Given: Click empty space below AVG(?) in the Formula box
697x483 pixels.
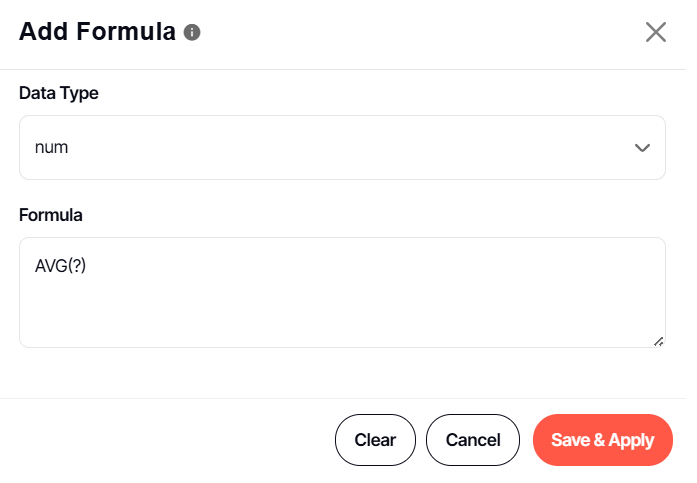Looking at the screenshot, I should [300, 315].
